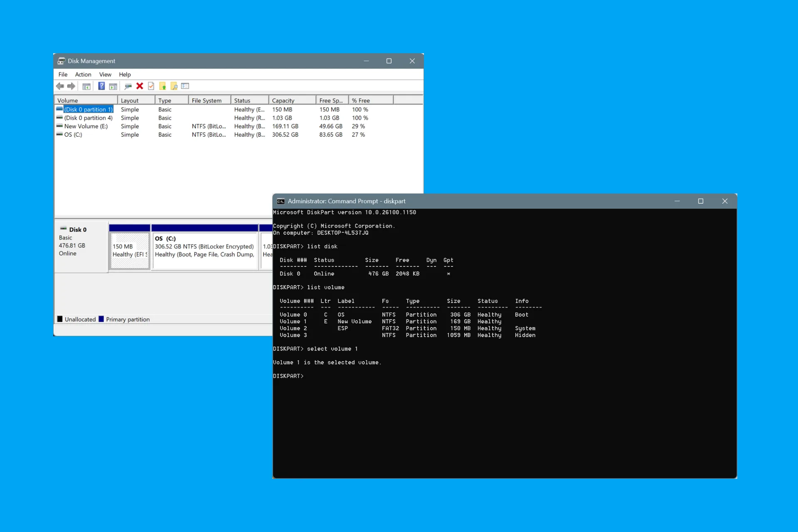Open MMC Help using the question mark icon

pyautogui.click(x=101, y=86)
